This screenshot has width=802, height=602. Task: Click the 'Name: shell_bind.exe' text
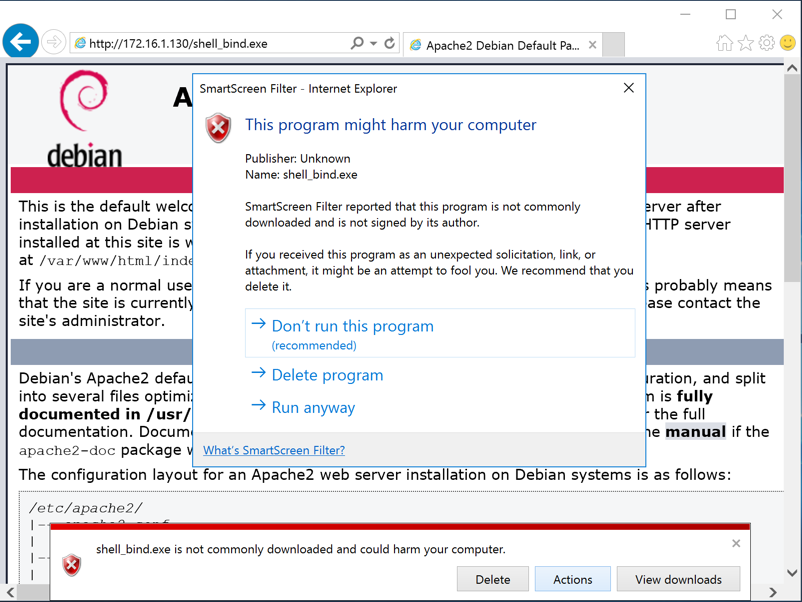tap(301, 174)
